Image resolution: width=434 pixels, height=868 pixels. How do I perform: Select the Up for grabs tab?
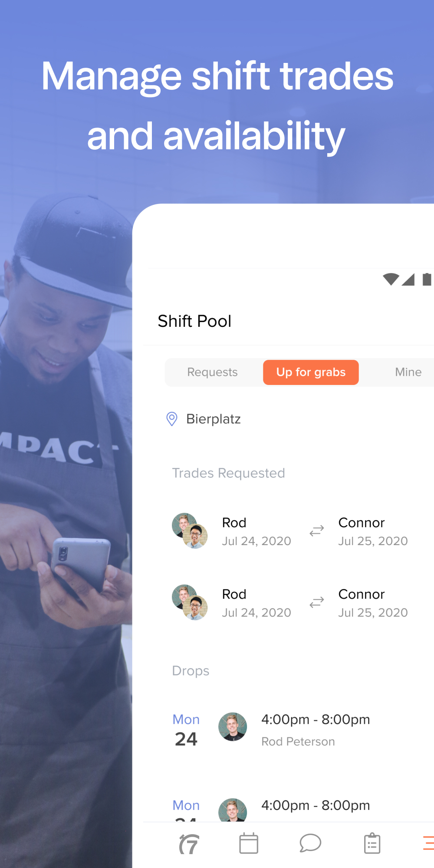pyautogui.click(x=311, y=372)
